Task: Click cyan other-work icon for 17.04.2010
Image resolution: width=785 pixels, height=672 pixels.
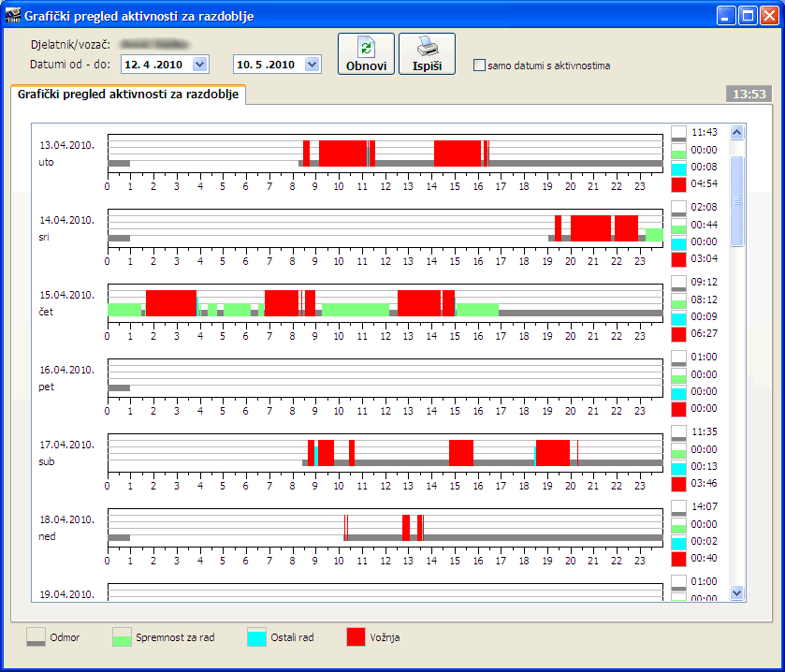Action: click(x=679, y=467)
